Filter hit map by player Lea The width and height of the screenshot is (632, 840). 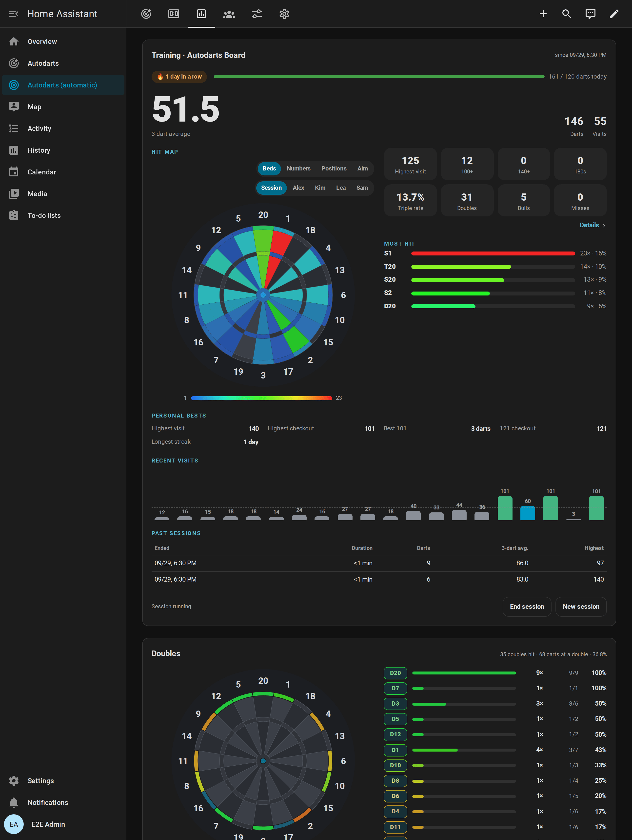[341, 188]
